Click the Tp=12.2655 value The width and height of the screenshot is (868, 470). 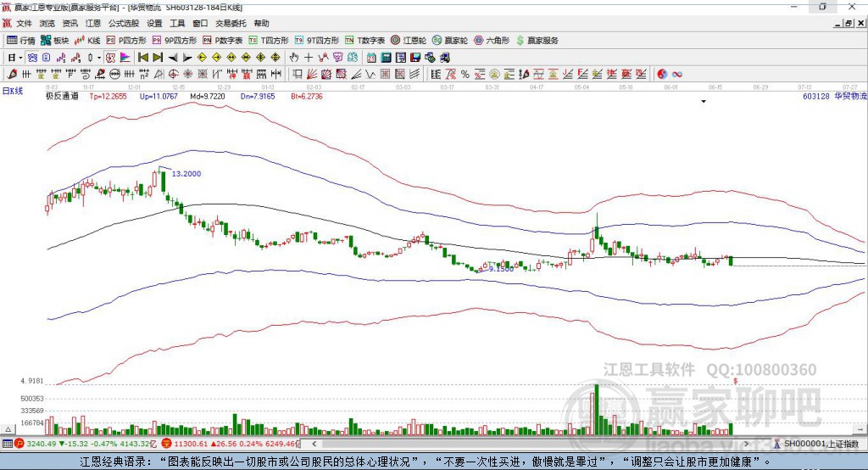pyautogui.click(x=108, y=96)
